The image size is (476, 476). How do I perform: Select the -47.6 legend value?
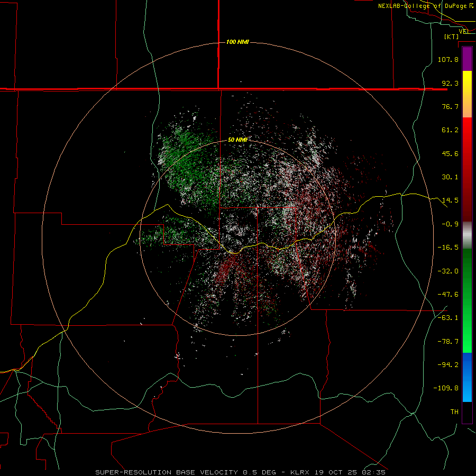coord(448,295)
